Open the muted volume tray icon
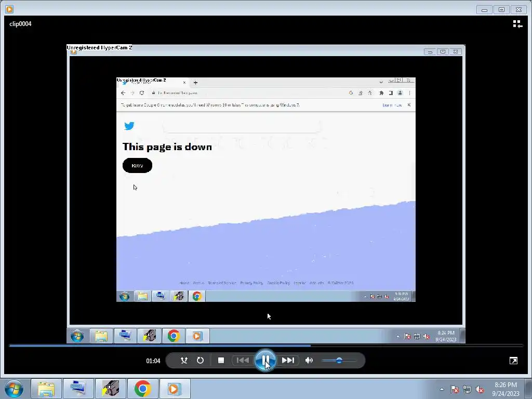The image size is (532, 399). click(480, 389)
